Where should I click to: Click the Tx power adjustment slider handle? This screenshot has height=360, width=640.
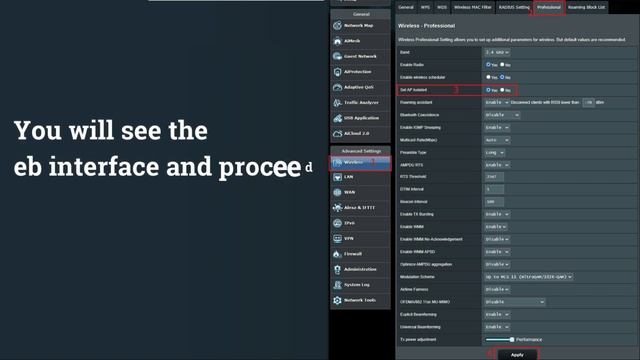(512, 340)
